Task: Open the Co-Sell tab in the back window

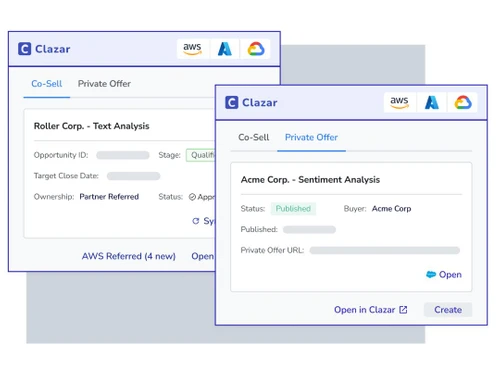Action: pyautogui.click(x=47, y=84)
